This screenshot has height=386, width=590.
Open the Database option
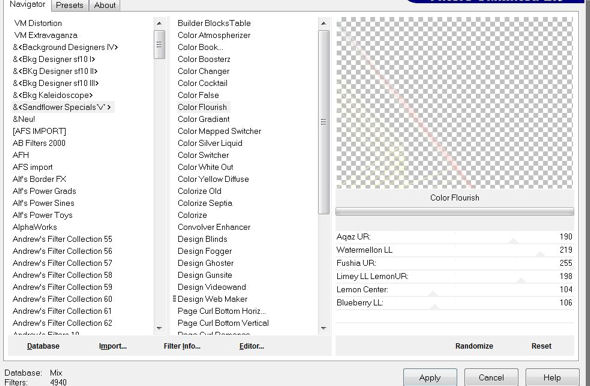[43, 346]
